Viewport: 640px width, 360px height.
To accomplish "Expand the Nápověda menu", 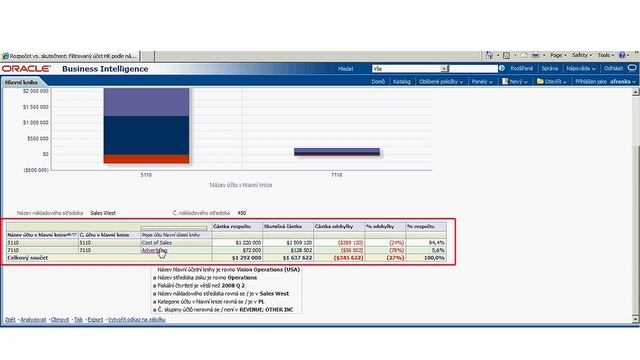I will coord(580,69).
